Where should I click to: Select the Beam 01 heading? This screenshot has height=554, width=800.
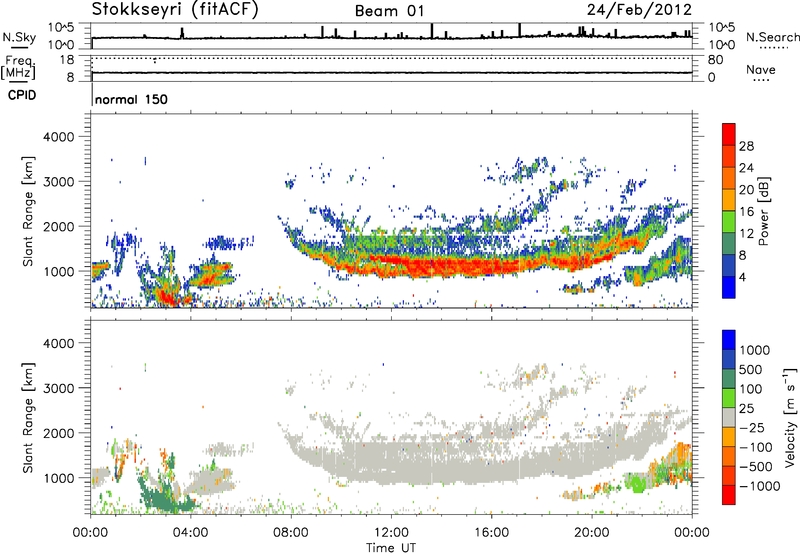point(389,11)
